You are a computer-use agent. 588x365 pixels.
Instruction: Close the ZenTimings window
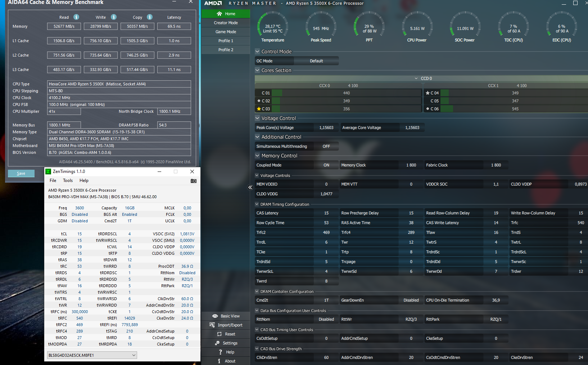192,172
